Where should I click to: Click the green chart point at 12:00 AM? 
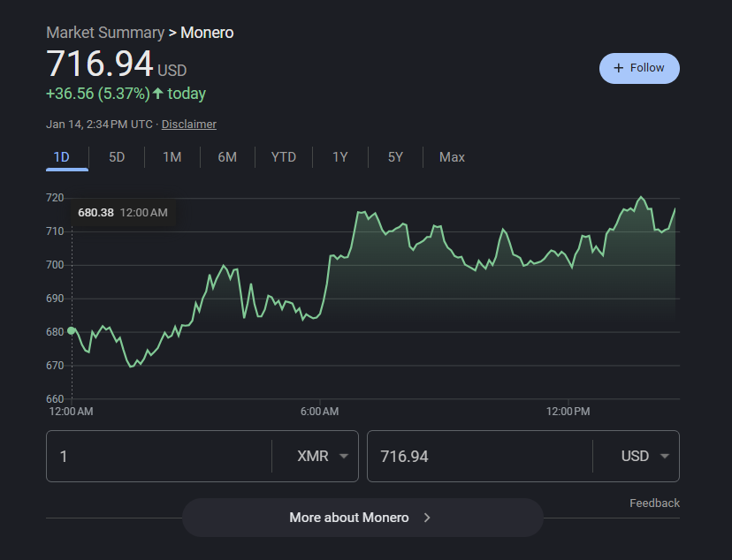pos(72,330)
